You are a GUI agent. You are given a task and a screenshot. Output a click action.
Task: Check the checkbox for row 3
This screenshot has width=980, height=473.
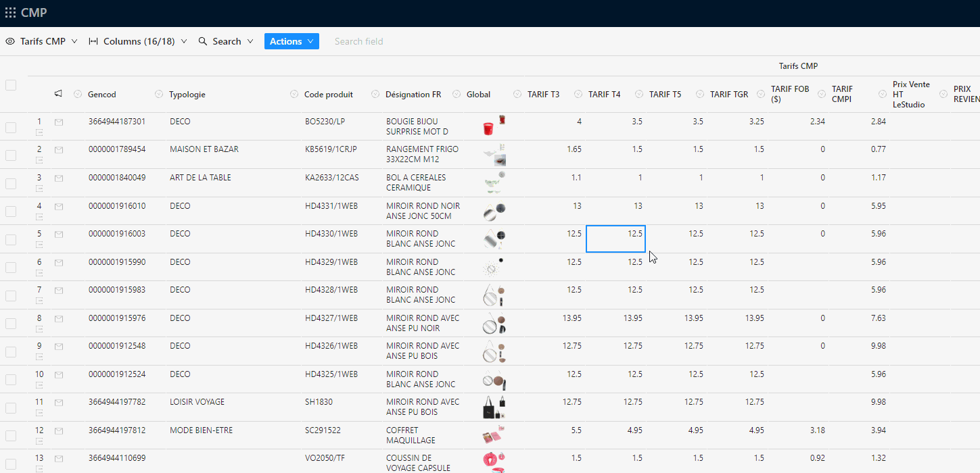pyautogui.click(x=11, y=183)
